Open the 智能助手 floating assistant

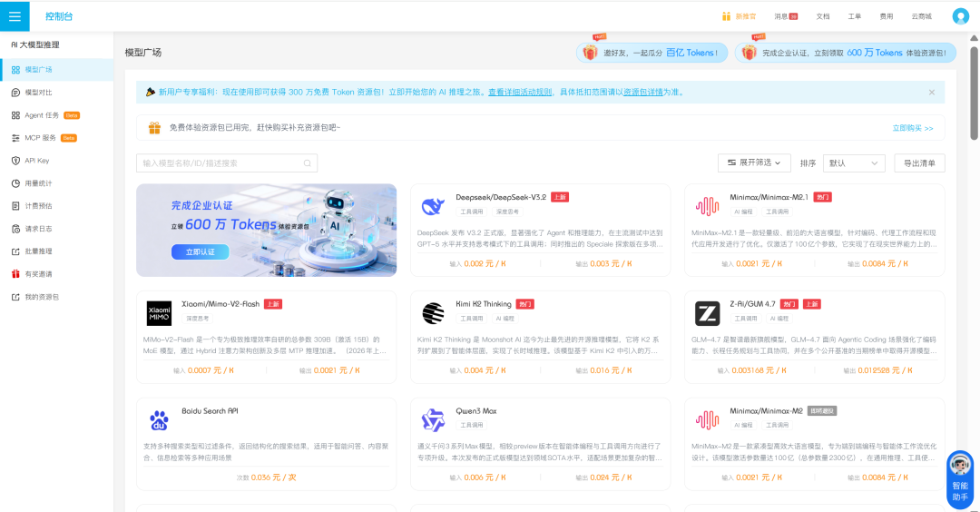(x=960, y=479)
